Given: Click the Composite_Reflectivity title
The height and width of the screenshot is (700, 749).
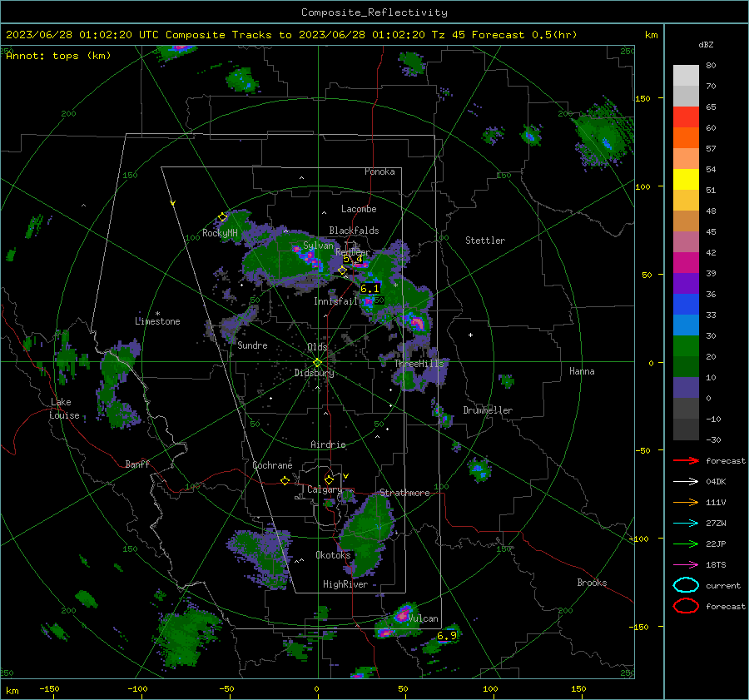Looking at the screenshot, I should tap(374, 12).
